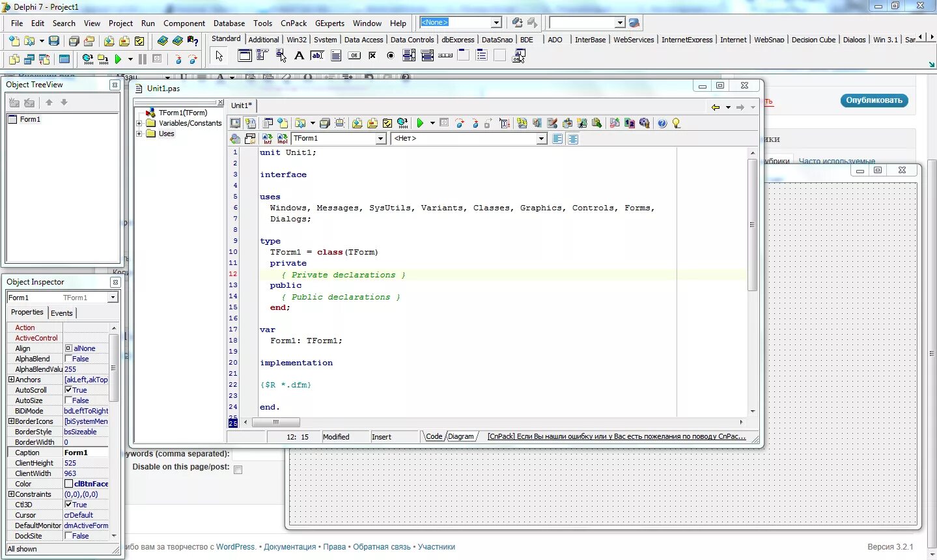Toggle the DockSite False checkbox
937x560 pixels.
pyautogui.click(x=68, y=536)
